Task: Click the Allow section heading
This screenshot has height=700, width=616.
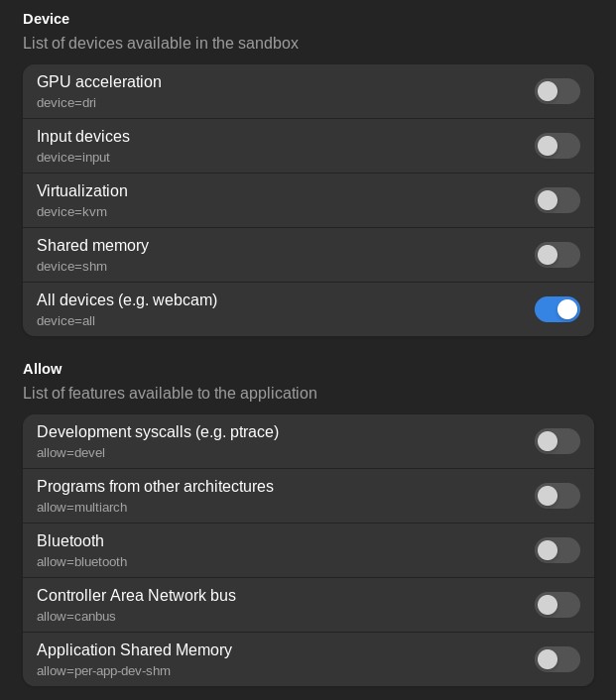Action: [43, 369]
